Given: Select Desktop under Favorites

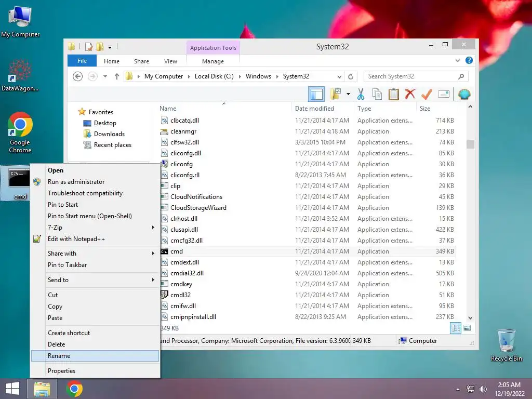Looking at the screenshot, I should point(105,123).
